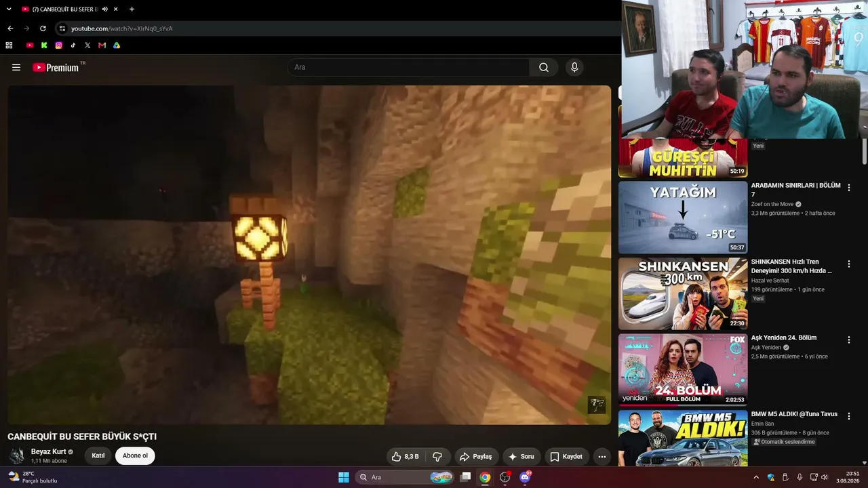868x488 pixels.
Task: Reload the YouTube page
Action: coord(43,28)
